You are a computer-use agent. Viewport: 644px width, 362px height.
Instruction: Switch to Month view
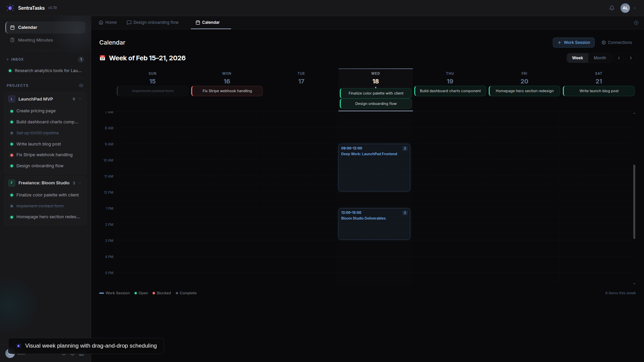[x=599, y=58]
